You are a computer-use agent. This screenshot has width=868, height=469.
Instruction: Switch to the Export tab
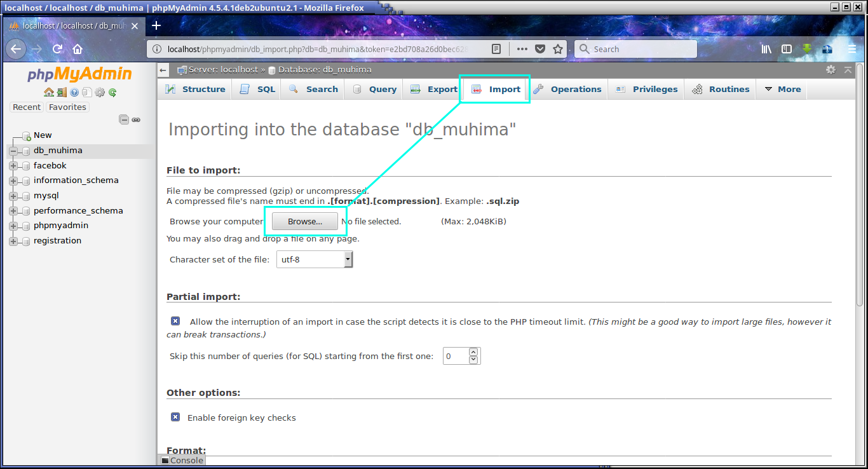tap(433, 89)
